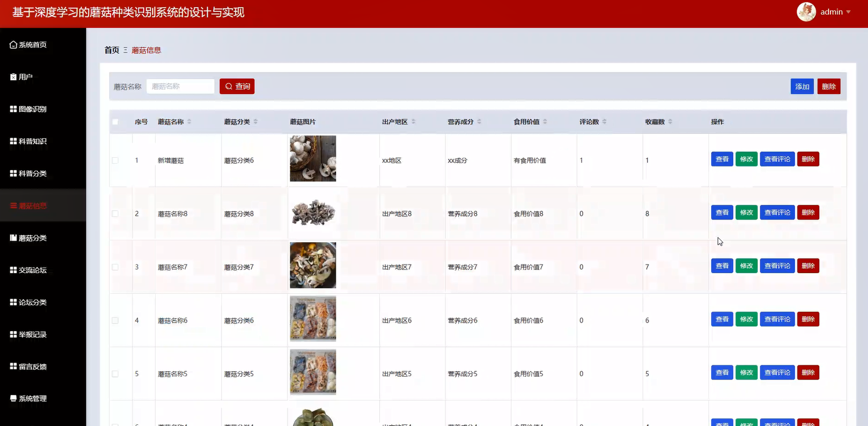Open the 系统首页 menu item
The image size is (868, 426).
tap(43, 45)
